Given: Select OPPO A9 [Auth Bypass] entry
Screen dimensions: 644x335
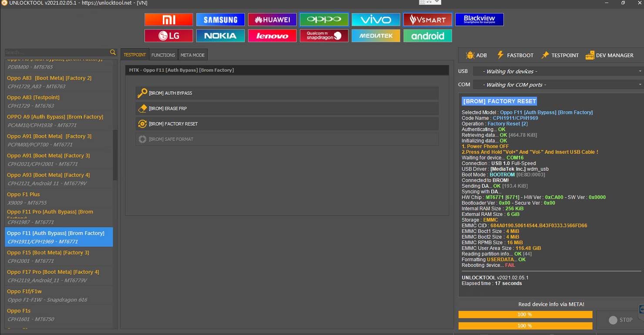Looking at the screenshot, I should point(59,121).
